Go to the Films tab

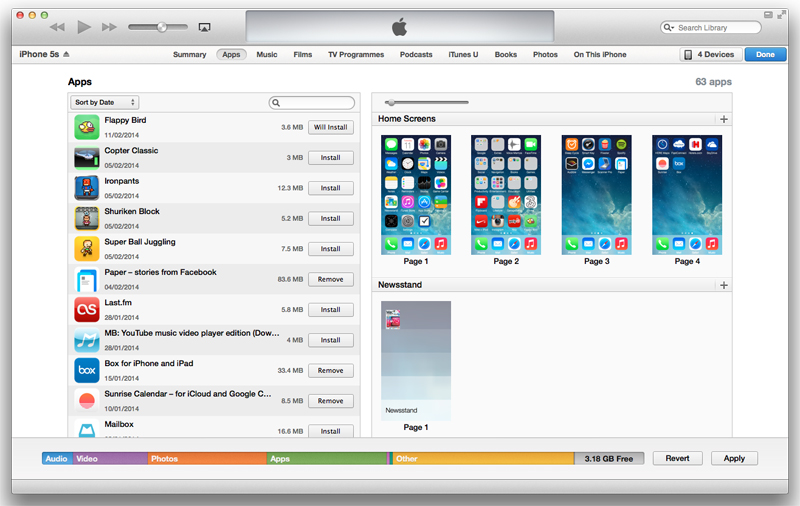click(x=303, y=55)
